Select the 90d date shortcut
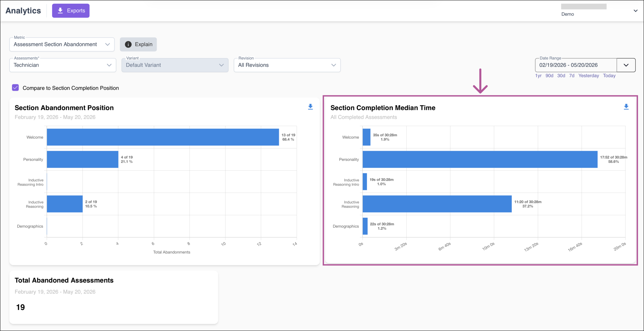 549,76
